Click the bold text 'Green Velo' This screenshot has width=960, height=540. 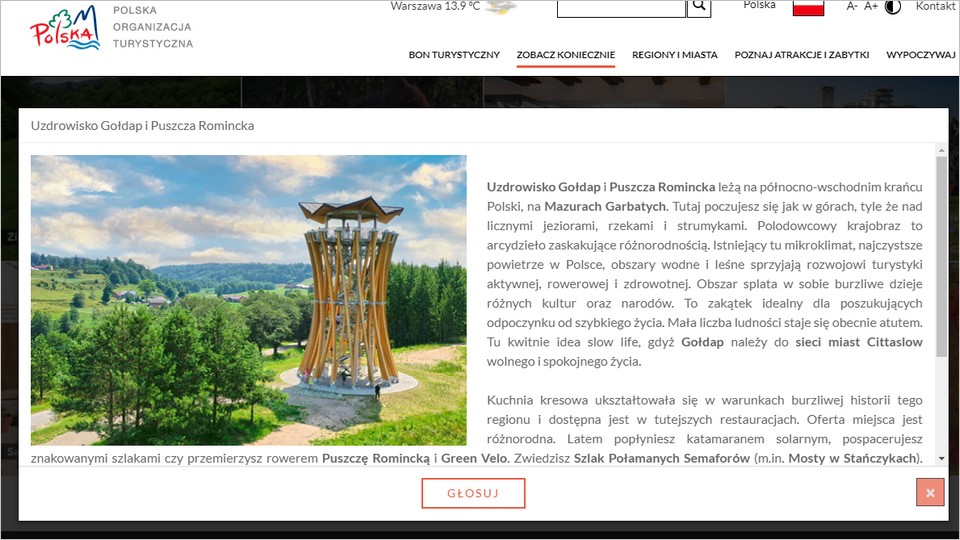point(474,458)
